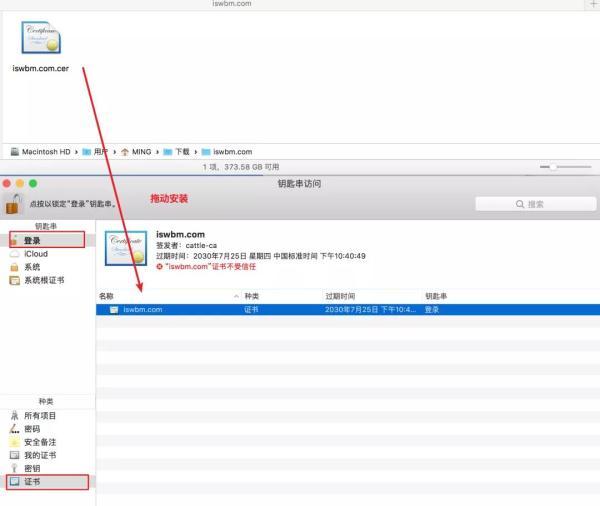Click the certificate icon in iswbm.com row

click(114, 309)
